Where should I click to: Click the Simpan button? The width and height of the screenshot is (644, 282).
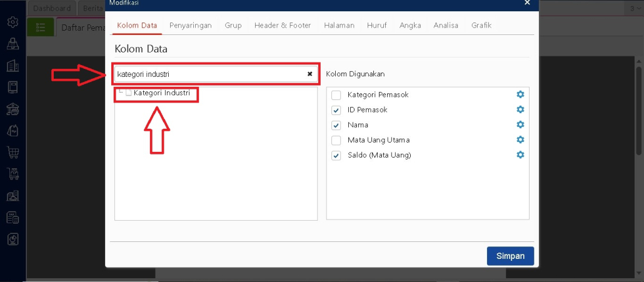click(510, 256)
